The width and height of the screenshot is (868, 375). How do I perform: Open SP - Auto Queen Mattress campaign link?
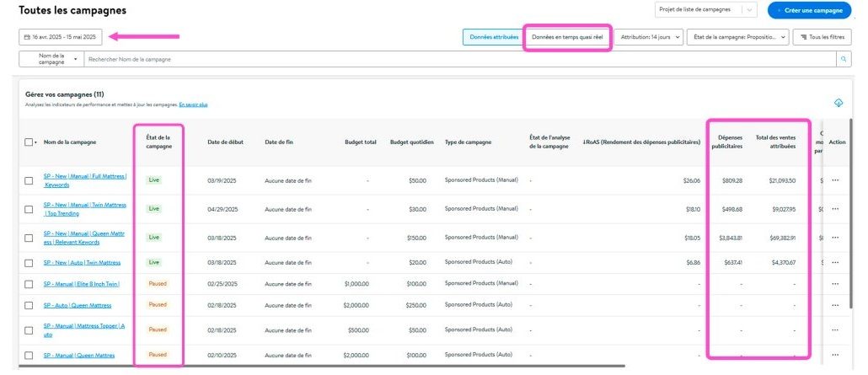[78, 305]
